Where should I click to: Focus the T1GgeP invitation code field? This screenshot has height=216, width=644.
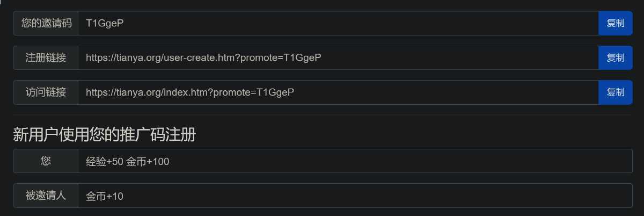(x=338, y=23)
